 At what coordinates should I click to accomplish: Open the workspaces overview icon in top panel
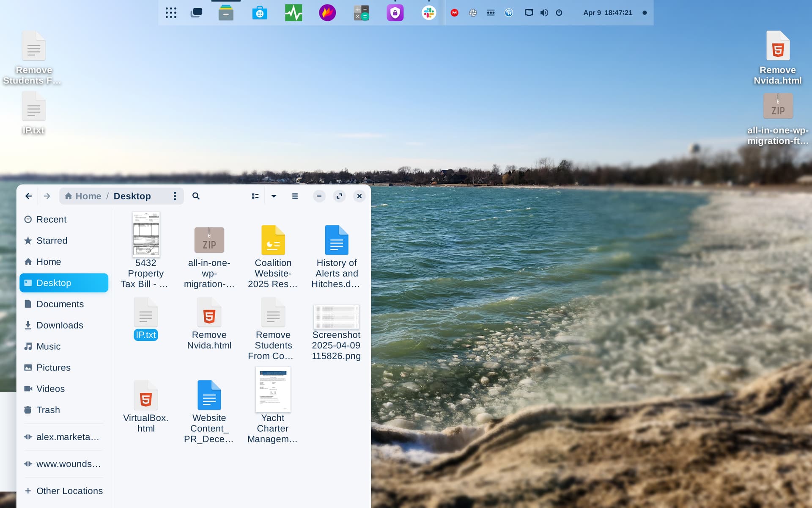(x=196, y=13)
